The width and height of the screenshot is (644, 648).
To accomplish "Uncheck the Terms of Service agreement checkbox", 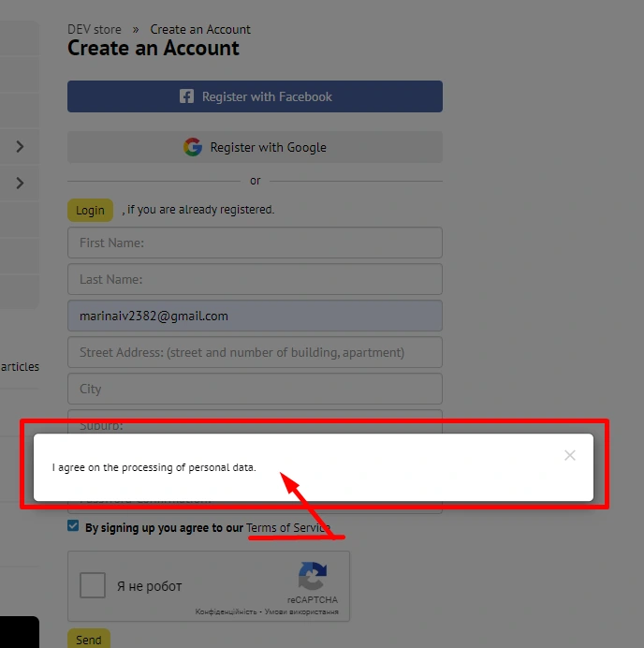I will point(74,526).
